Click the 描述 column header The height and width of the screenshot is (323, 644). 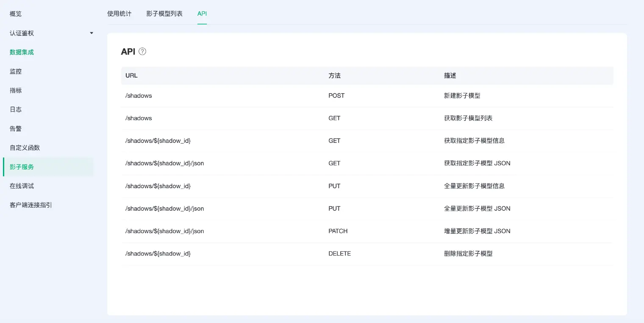click(450, 75)
